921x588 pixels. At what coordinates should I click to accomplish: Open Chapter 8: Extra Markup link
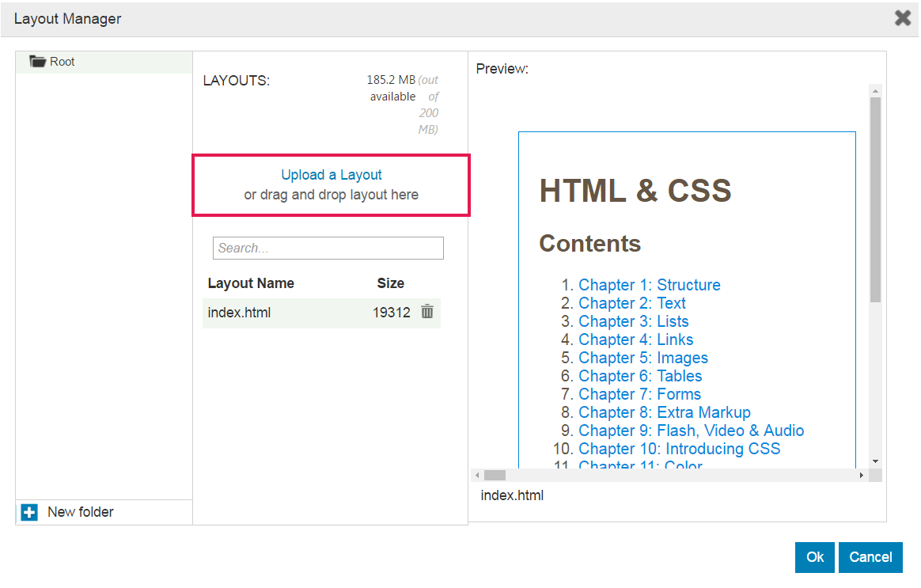tap(665, 412)
